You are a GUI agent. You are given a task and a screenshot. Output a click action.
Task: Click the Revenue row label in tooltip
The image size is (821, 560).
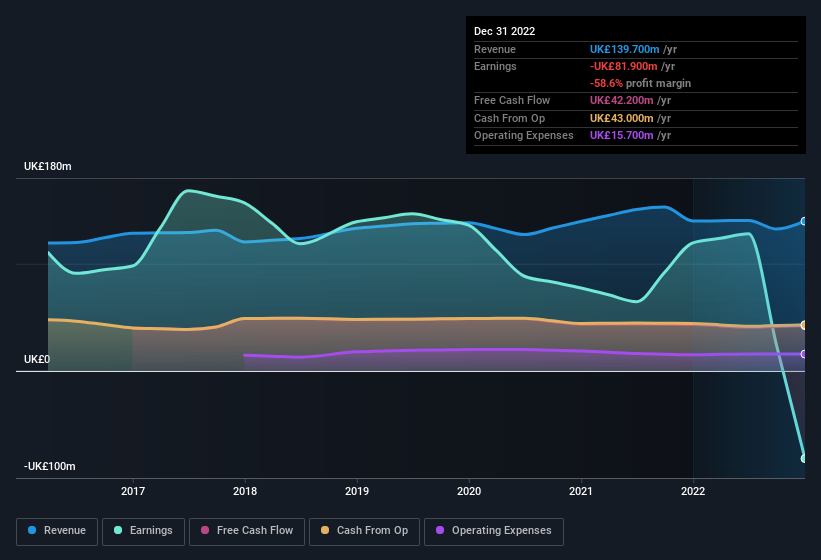click(495, 49)
